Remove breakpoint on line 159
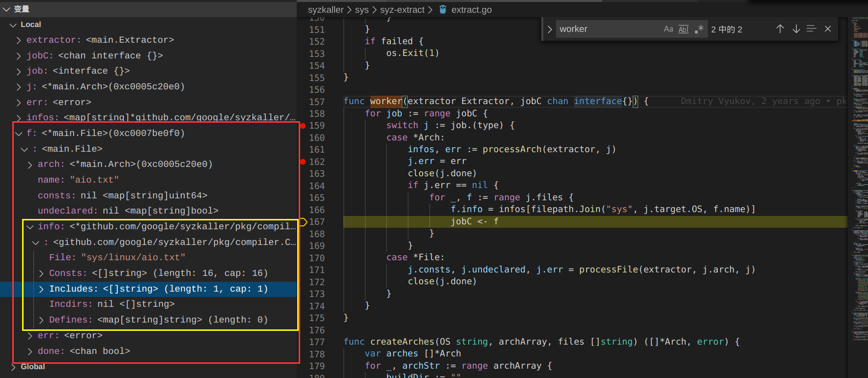 303,126
